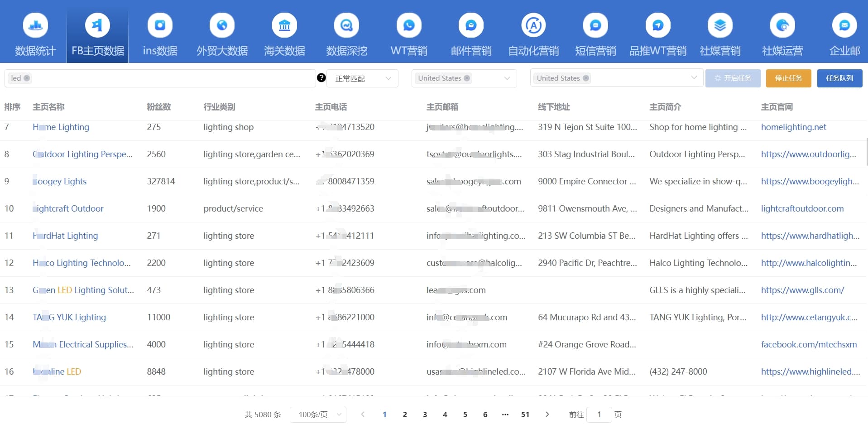This screenshot has height=424, width=868.
Task: Open the Lightcraft Outdoor page name
Action: [x=68, y=208]
